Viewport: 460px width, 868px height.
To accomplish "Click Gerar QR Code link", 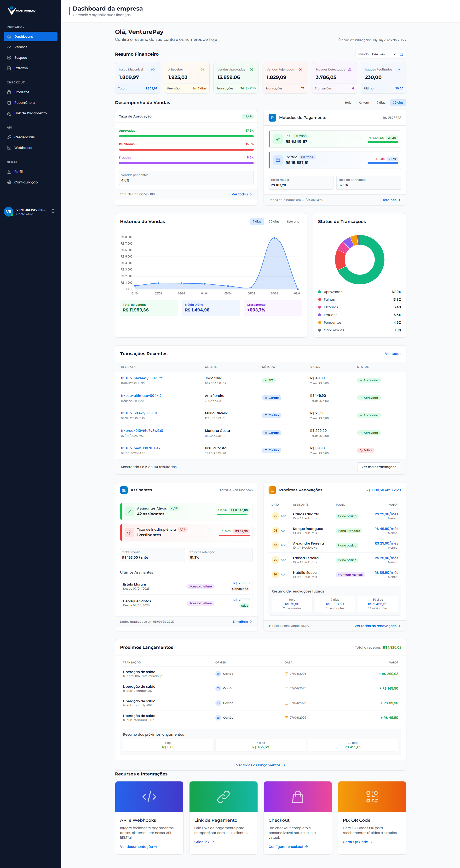I will pyautogui.click(x=358, y=842).
